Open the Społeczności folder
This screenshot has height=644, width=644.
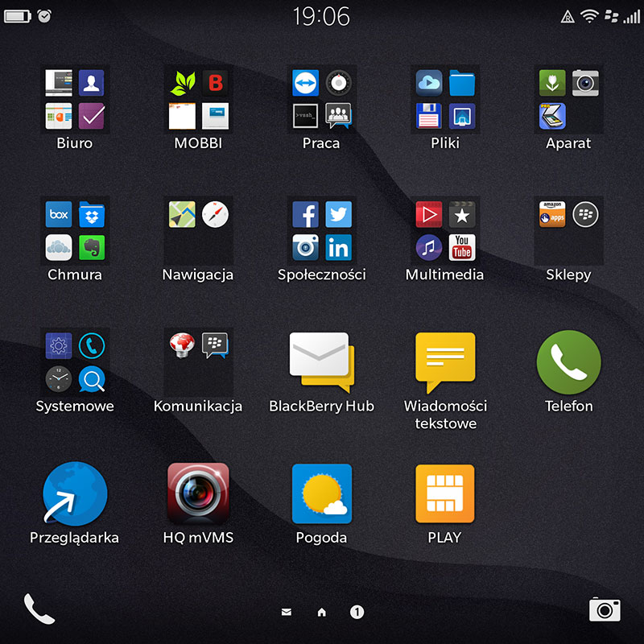point(321,231)
